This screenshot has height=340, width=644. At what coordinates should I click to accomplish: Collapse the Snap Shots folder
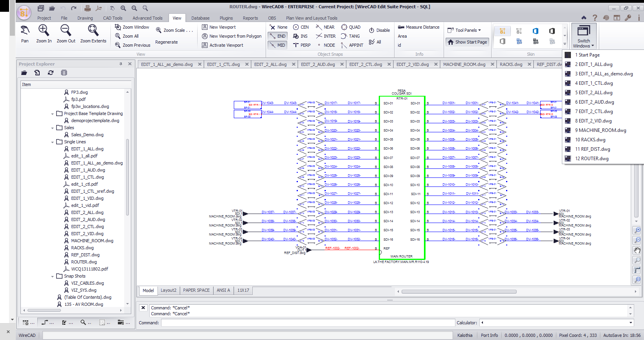point(53,276)
